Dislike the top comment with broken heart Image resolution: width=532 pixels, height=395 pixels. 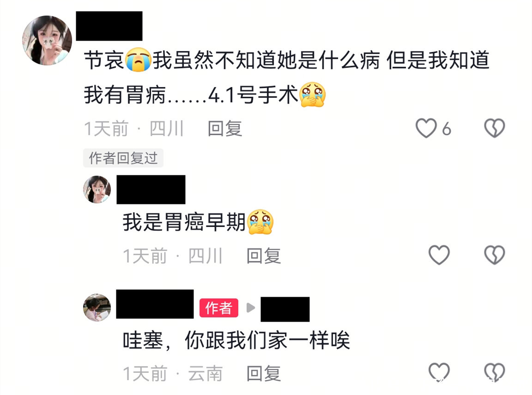pyautogui.click(x=494, y=128)
